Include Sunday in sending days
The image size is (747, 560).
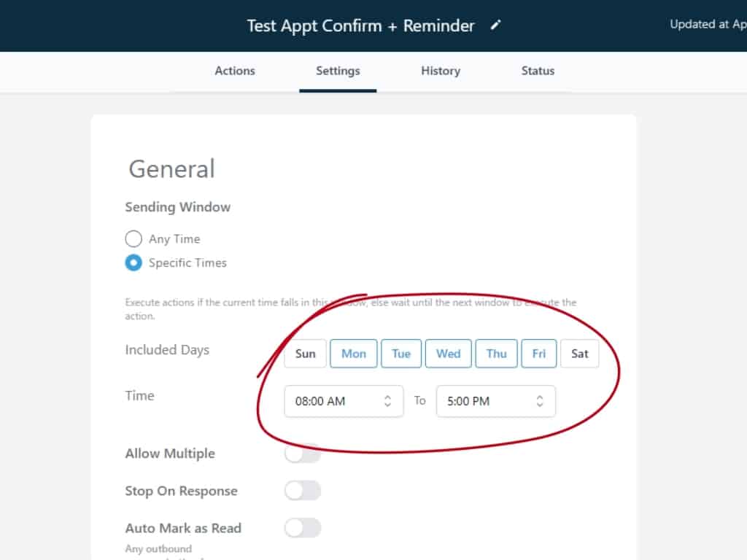[306, 354]
